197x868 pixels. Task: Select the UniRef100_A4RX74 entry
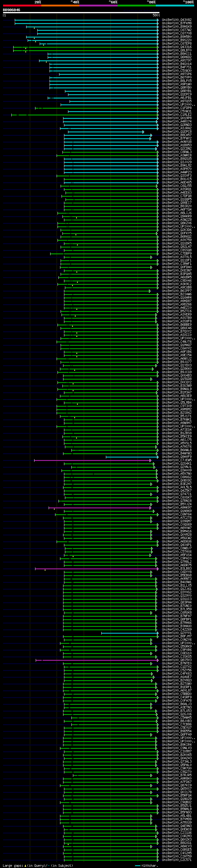point(177,122)
